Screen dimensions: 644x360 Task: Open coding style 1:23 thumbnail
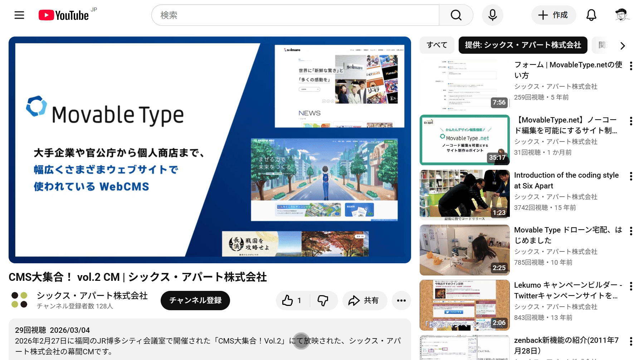[464, 195]
